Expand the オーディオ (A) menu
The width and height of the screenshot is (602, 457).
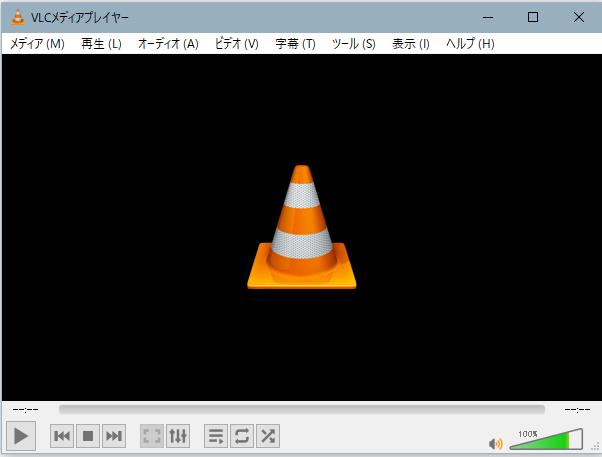click(168, 44)
